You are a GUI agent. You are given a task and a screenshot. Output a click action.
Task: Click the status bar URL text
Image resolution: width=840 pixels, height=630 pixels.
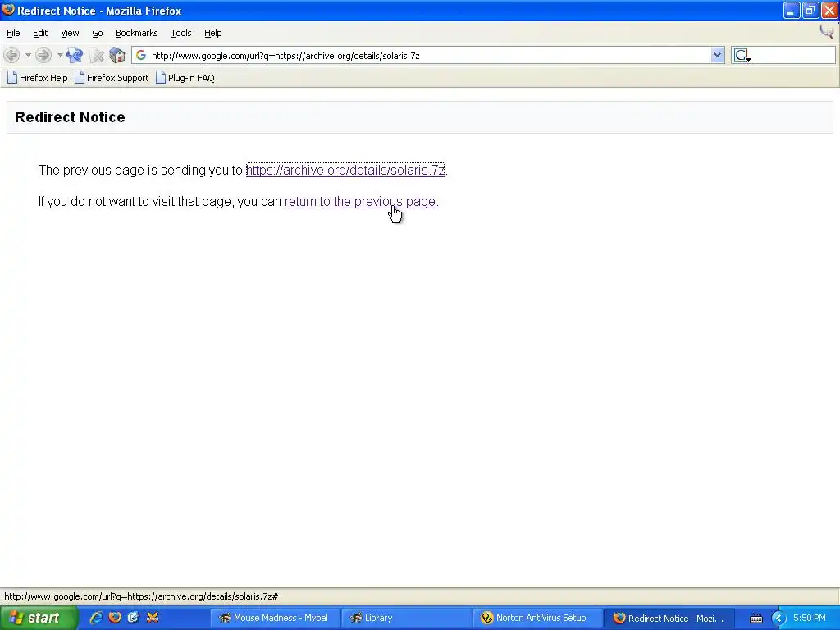point(141,596)
